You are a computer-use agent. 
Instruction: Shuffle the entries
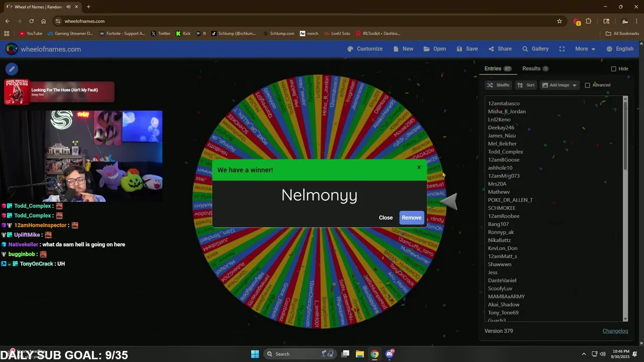498,85
